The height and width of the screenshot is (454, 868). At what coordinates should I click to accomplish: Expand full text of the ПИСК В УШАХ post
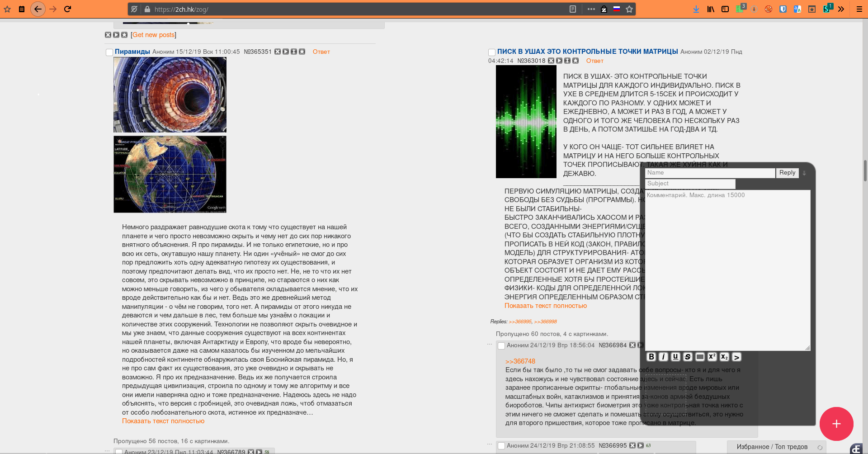point(546,306)
